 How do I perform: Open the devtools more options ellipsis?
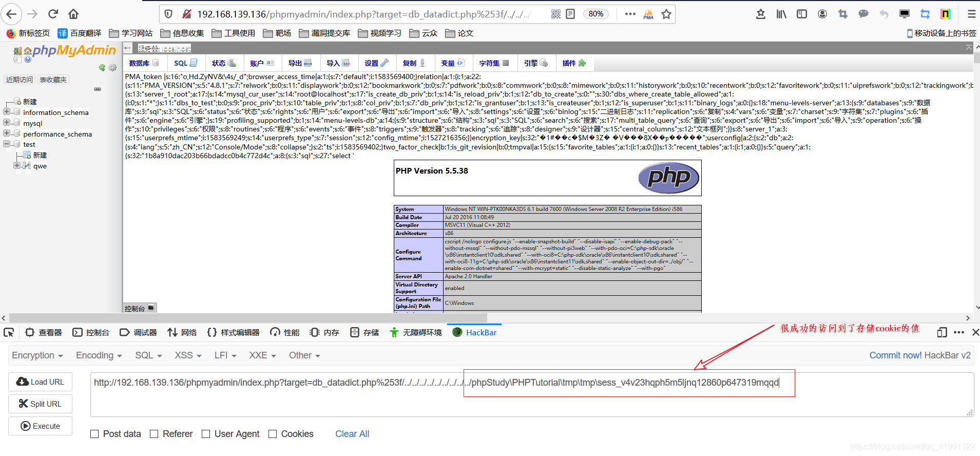[x=958, y=332]
